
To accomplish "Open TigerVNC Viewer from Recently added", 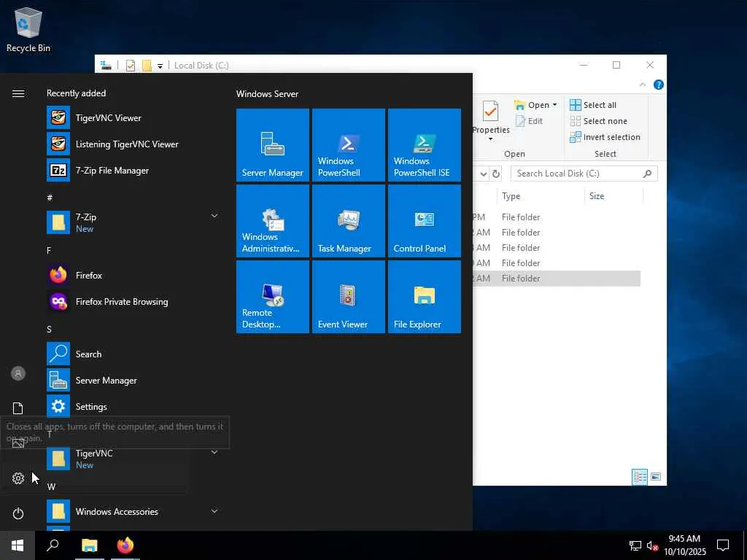I will click(133, 117).
